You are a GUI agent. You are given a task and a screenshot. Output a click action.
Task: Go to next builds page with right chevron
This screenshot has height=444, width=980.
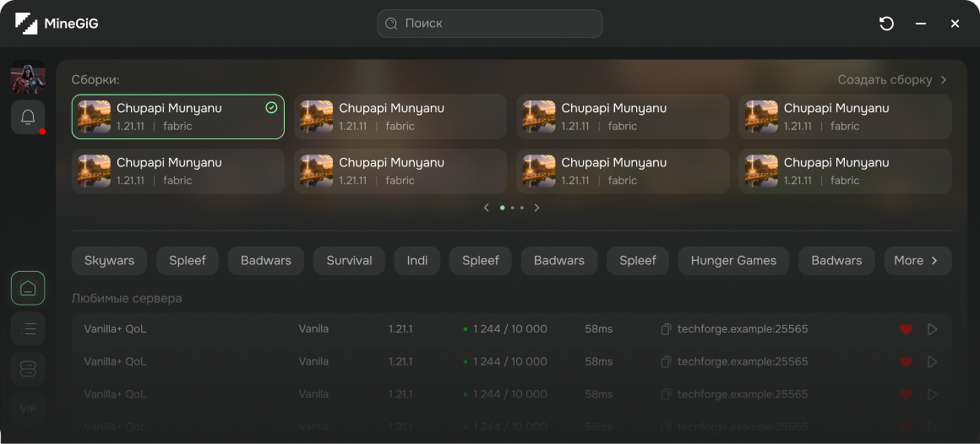536,208
